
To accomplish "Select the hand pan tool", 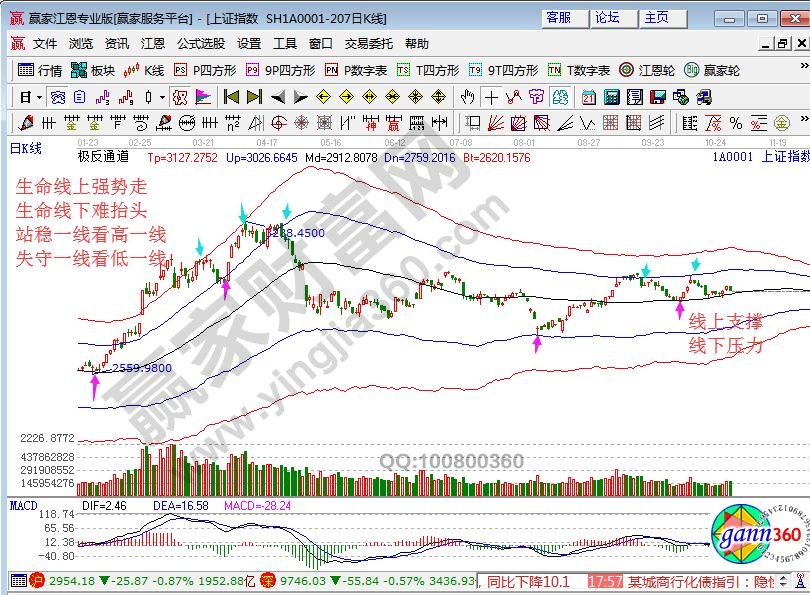I will click(x=467, y=97).
